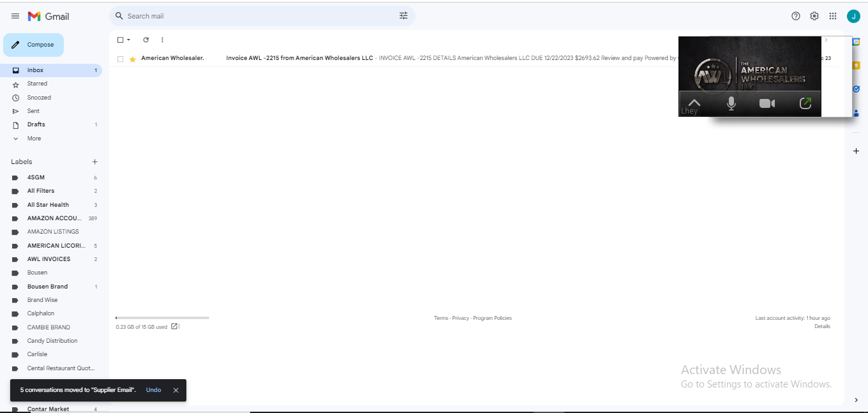Refresh the inbox
This screenshot has height=413, width=868.
pos(146,40)
